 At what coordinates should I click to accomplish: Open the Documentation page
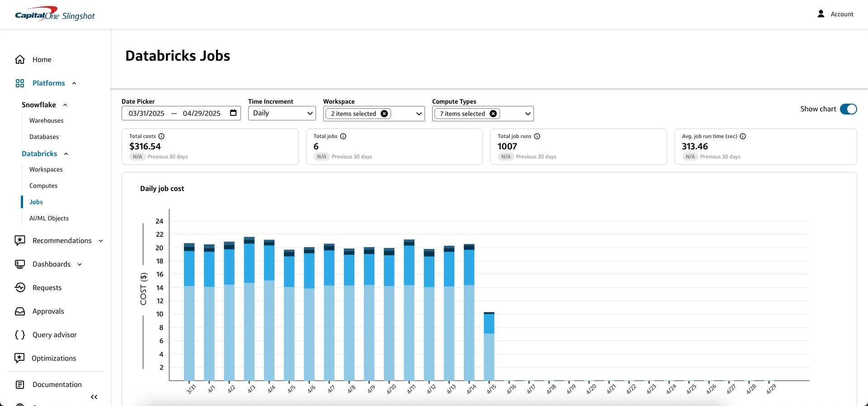pyautogui.click(x=57, y=384)
